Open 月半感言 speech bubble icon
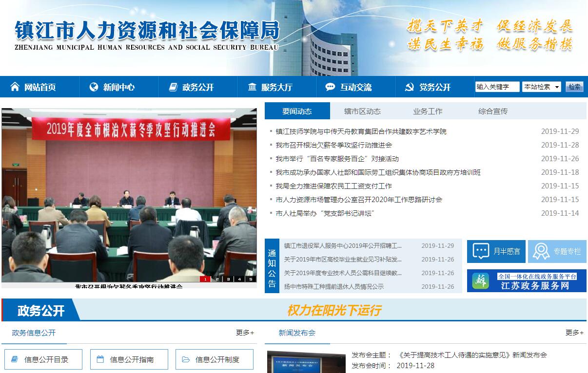 tap(481, 251)
